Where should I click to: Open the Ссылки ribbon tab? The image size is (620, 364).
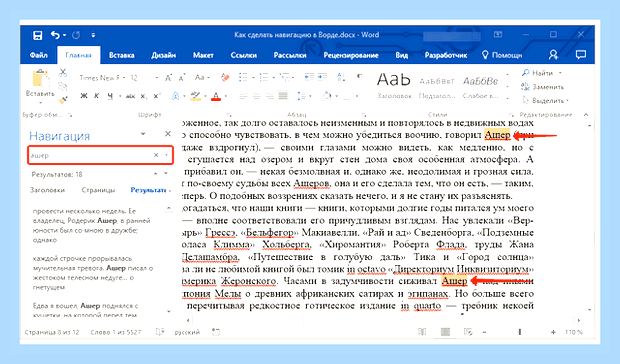[x=244, y=55]
